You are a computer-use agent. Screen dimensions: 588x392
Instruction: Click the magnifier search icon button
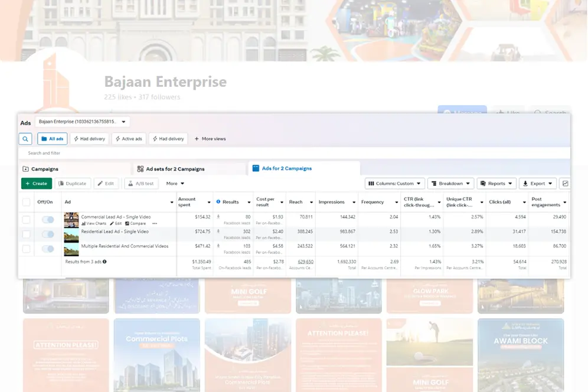(25, 139)
